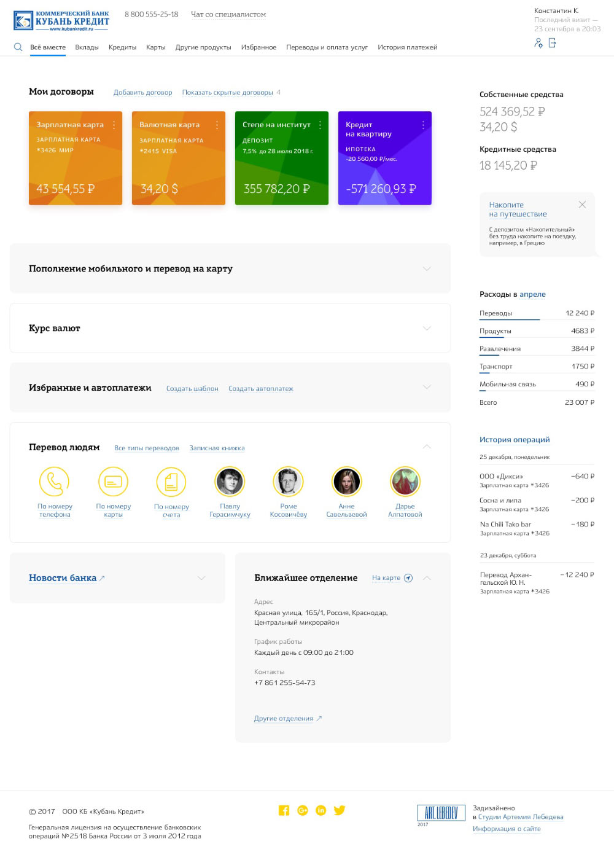Expand the Курс валют section
This screenshot has height=868, width=614.
[427, 328]
